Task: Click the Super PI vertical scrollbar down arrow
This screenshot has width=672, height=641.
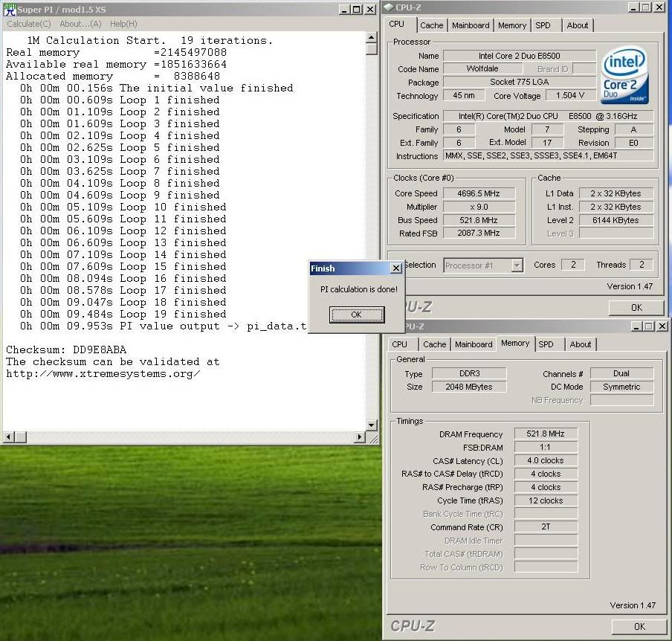Action: [371, 425]
